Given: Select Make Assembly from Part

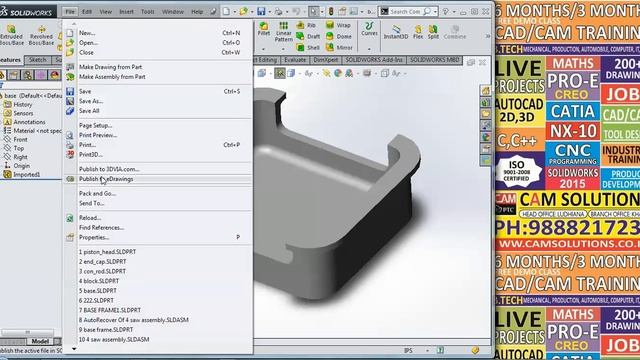Looking at the screenshot, I should coord(158,77).
